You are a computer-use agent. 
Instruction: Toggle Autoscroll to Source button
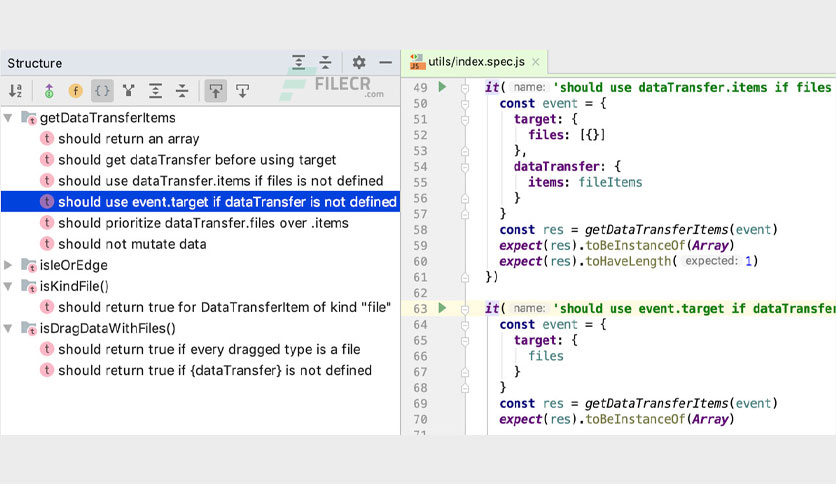pyautogui.click(x=216, y=91)
